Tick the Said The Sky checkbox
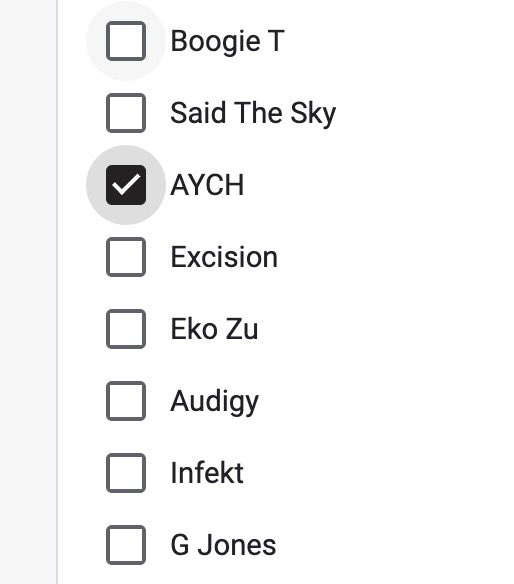This screenshot has height=584, width=514. 126,113
